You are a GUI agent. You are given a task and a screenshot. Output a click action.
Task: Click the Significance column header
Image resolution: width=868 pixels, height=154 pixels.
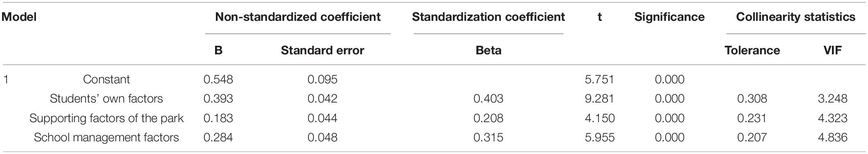(669, 17)
